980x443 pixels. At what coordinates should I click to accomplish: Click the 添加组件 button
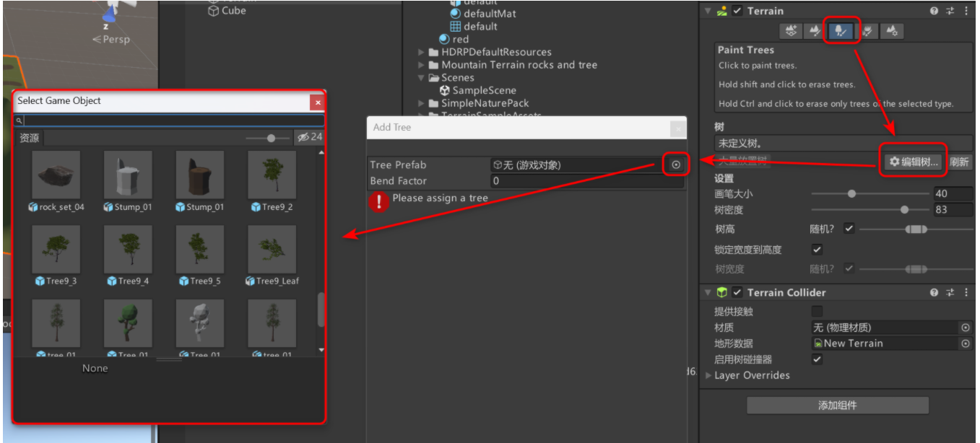click(x=838, y=405)
